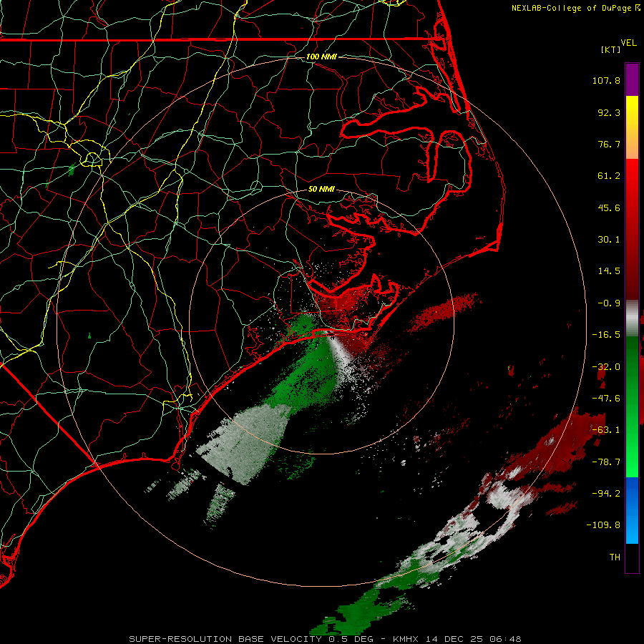Click the 100 NMI range ring label

point(321,57)
